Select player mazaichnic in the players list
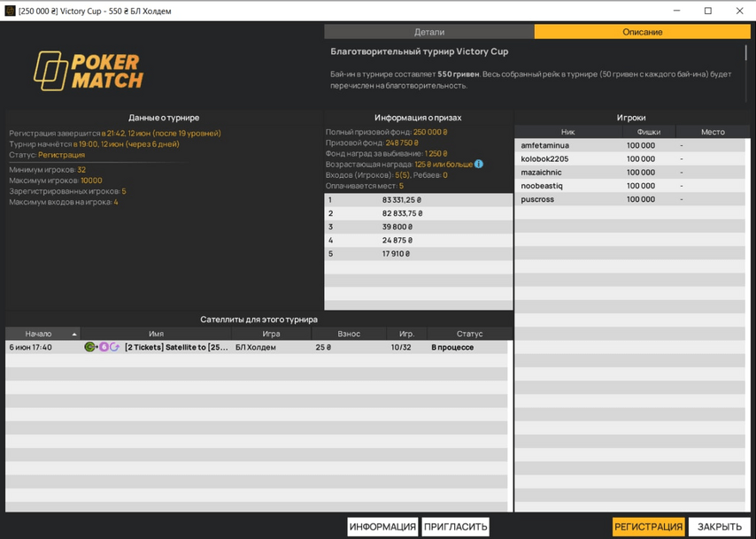 (629, 172)
